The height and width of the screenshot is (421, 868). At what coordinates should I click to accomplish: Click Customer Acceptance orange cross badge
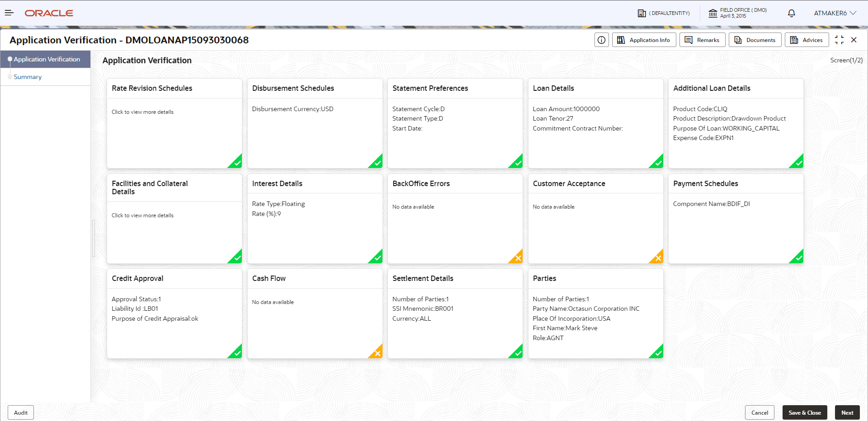pyautogui.click(x=658, y=258)
